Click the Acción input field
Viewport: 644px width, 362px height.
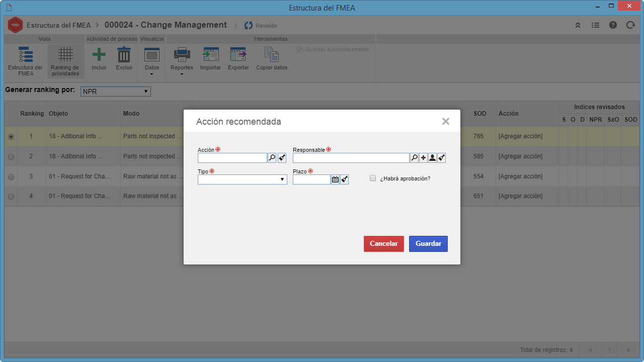pyautogui.click(x=232, y=158)
